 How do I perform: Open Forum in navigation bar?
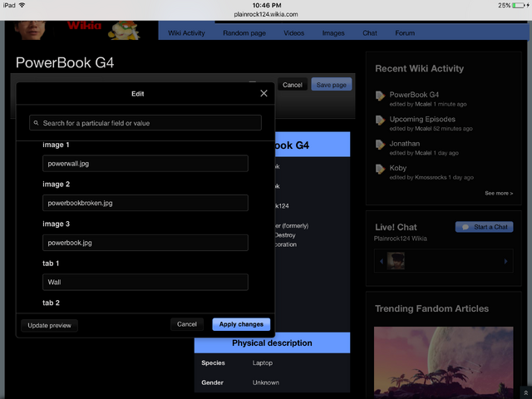[405, 33]
